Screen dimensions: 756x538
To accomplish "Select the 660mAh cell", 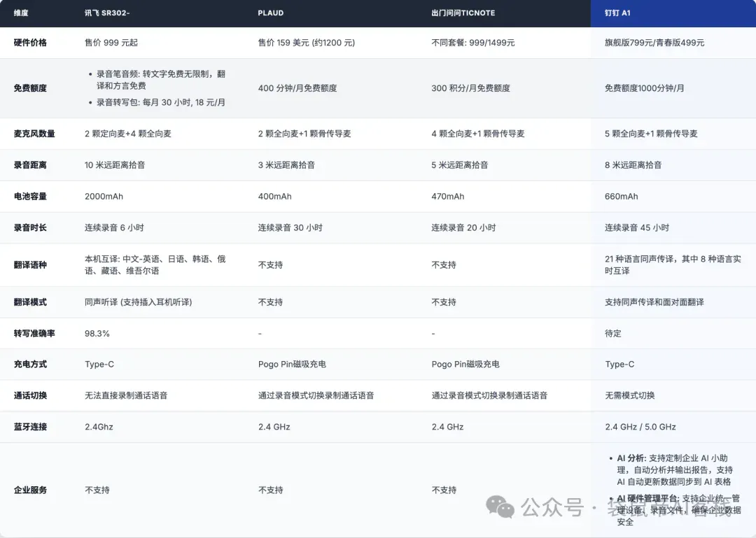I will click(622, 196).
